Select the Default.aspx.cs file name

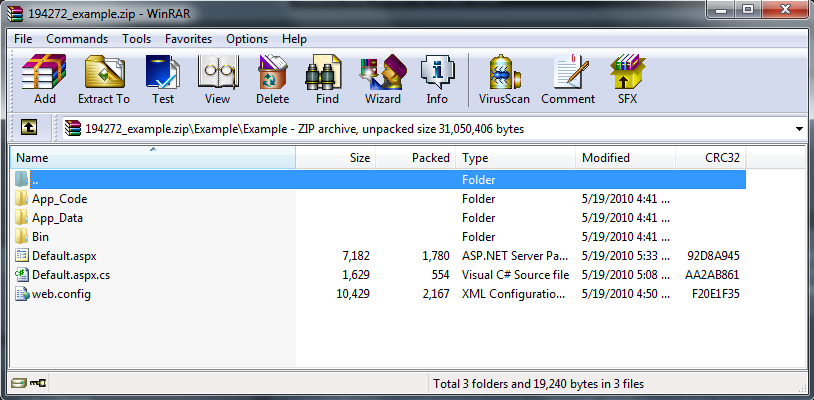coord(71,274)
